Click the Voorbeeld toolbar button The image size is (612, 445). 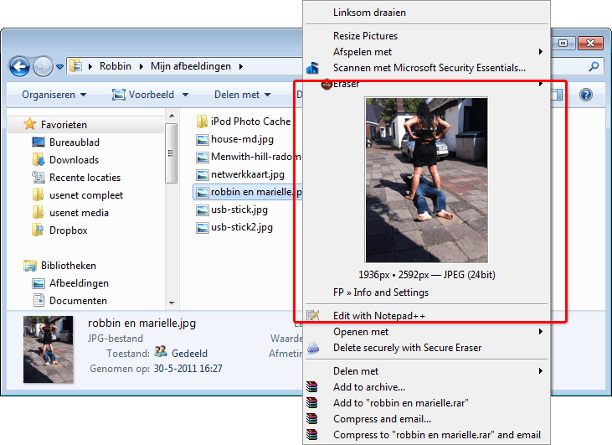click(x=143, y=95)
